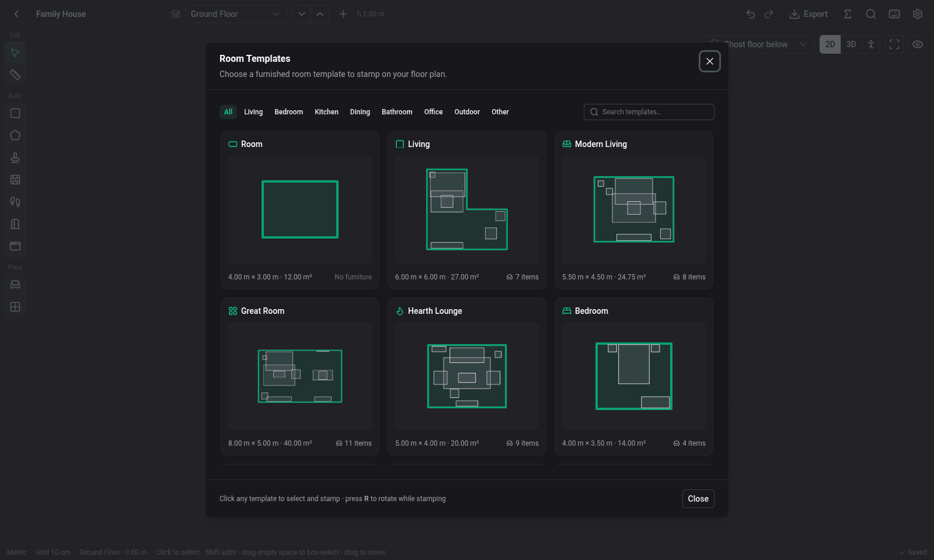Switch to 2D view
This screenshot has width=934, height=560.
point(830,44)
